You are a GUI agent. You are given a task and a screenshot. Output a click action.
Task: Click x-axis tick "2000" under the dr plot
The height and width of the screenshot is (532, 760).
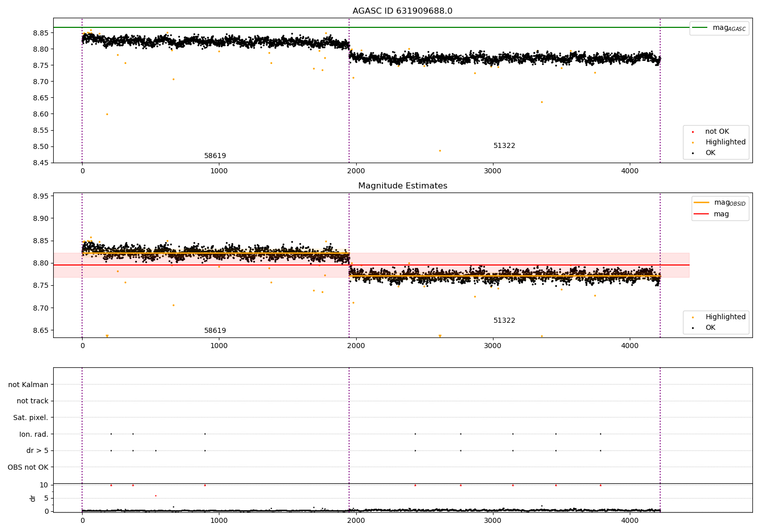356,521
